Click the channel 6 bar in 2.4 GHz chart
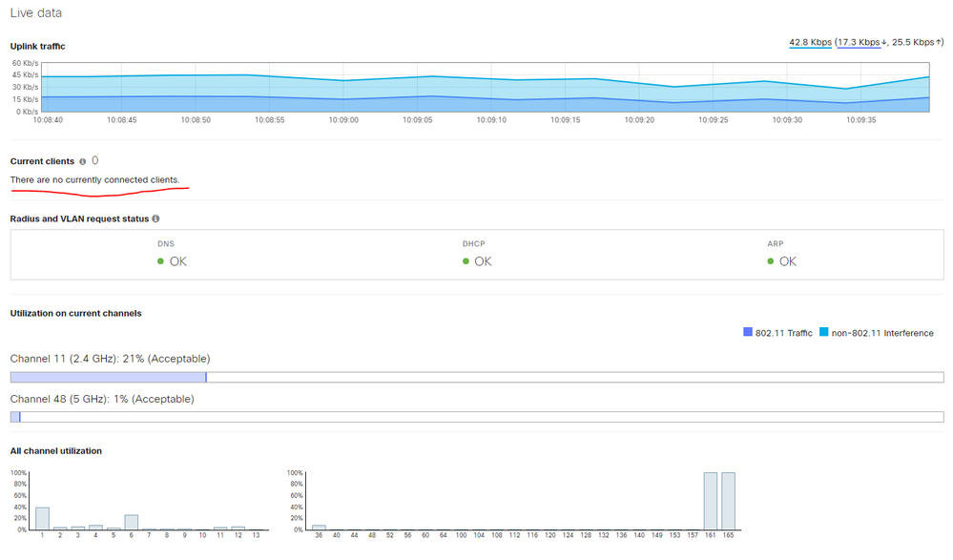The width and height of the screenshot is (953, 560). pos(131,522)
